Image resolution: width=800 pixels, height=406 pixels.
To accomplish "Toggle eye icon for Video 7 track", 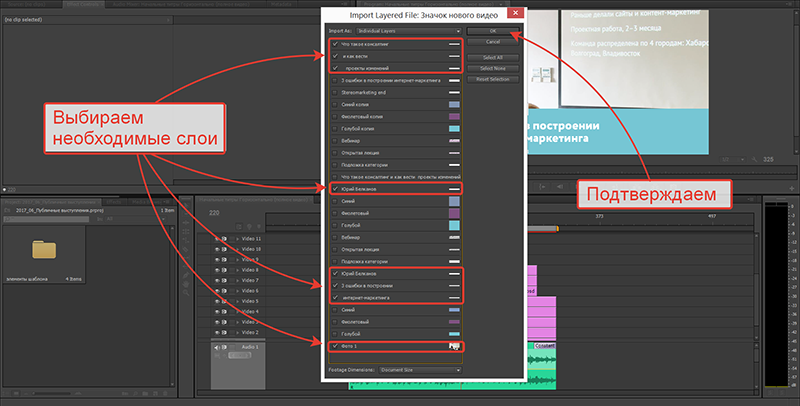I will (x=217, y=281).
